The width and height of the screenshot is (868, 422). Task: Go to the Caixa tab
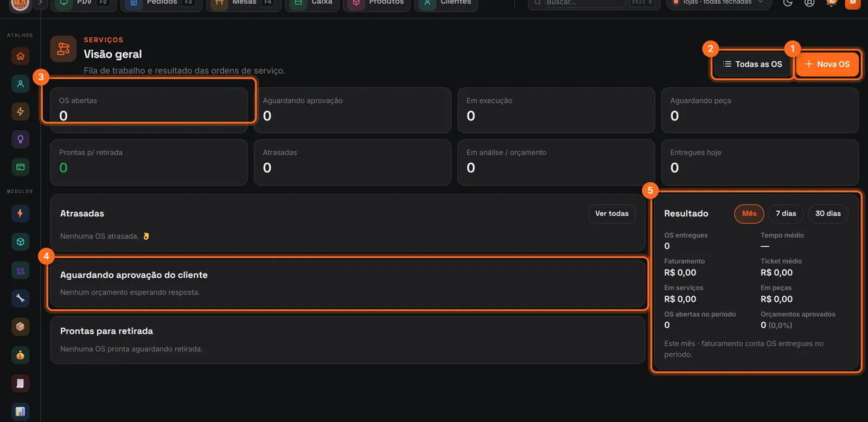(312, 3)
